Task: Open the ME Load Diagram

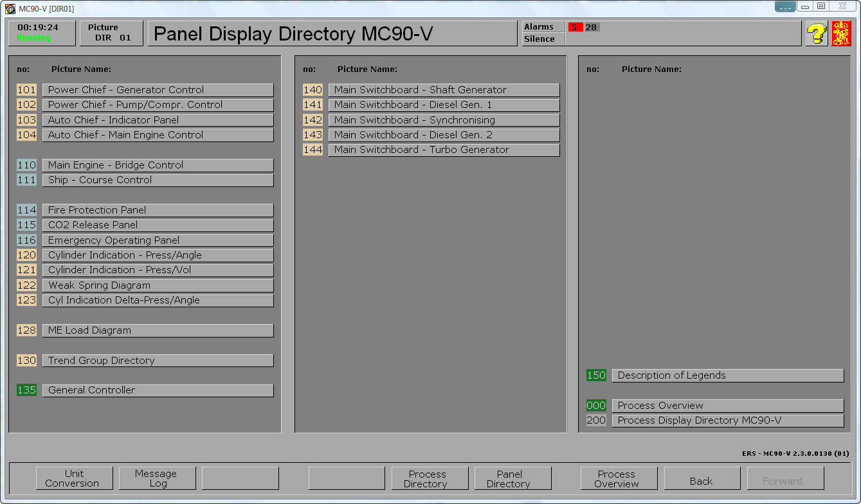Action: click(158, 330)
